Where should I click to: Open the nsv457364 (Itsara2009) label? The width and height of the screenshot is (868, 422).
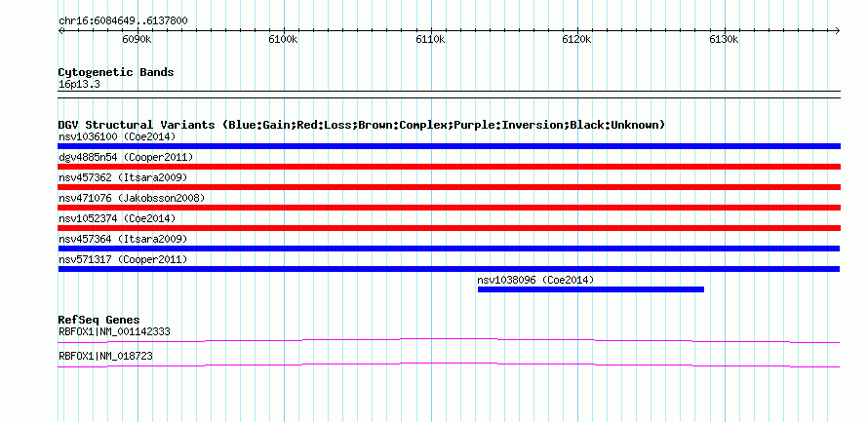point(123,239)
